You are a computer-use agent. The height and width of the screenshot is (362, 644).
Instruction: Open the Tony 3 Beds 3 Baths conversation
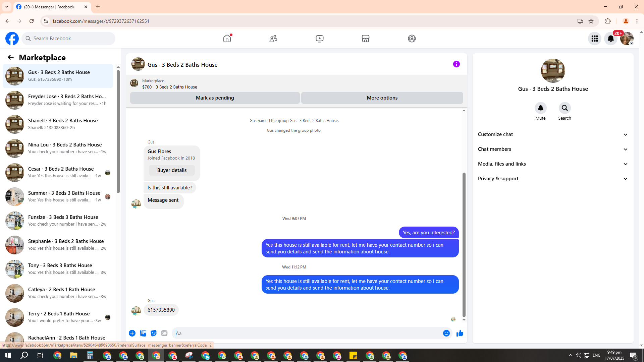point(58,269)
